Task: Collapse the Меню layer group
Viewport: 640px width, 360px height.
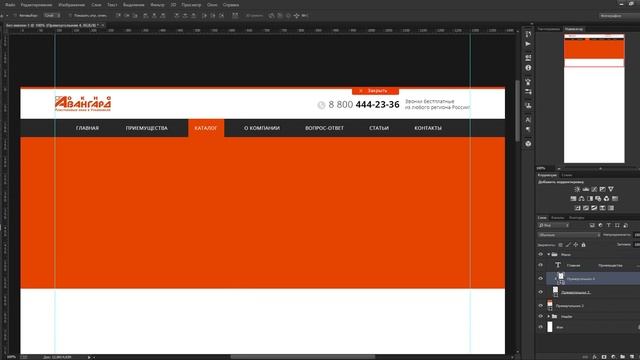Action: [549, 254]
